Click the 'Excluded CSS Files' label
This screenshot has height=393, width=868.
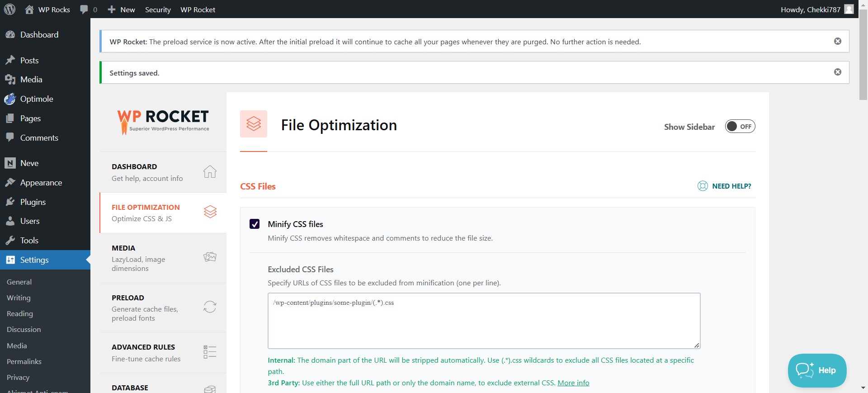click(301, 270)
